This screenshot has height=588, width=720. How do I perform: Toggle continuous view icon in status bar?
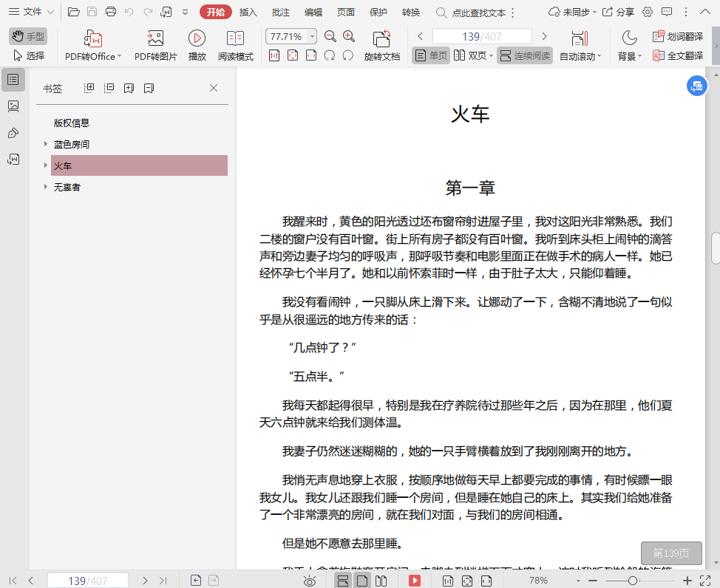tap(343, 581)
